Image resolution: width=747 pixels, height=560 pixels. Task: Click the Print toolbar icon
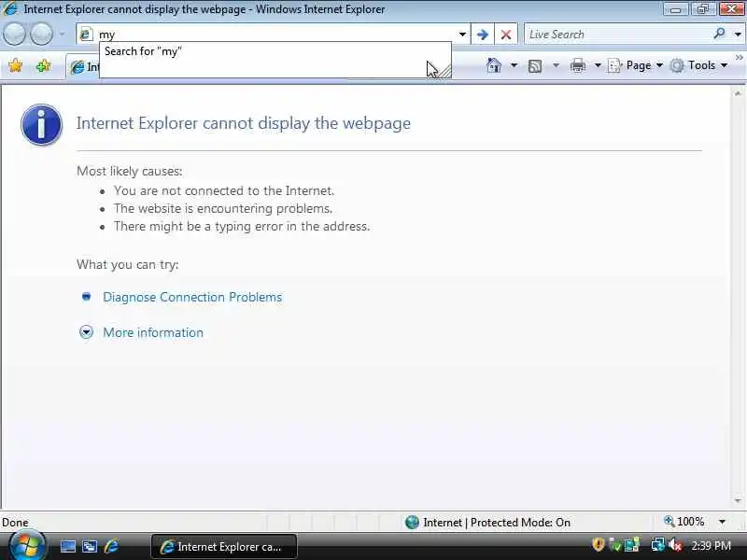coord(578,65)
